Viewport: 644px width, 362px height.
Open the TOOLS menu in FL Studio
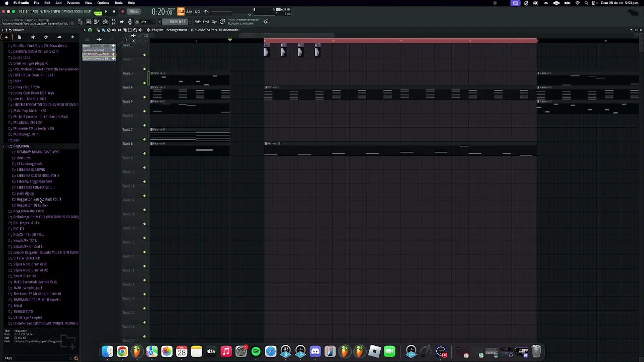click(x=78, y=11)
